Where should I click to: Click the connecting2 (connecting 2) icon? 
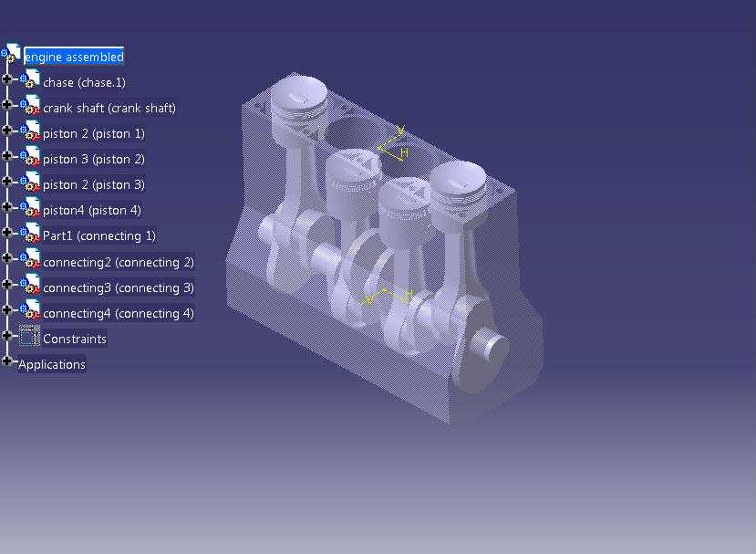[x=30, y=258]
